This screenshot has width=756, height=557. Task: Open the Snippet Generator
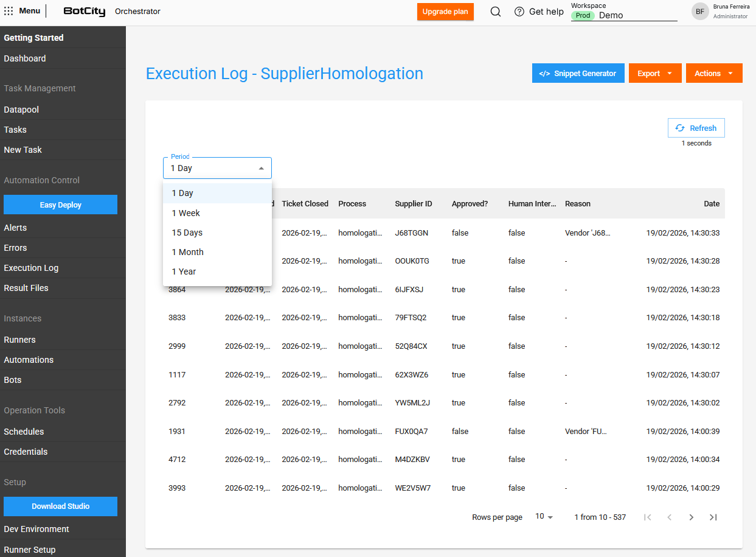(x=578, y=73)
